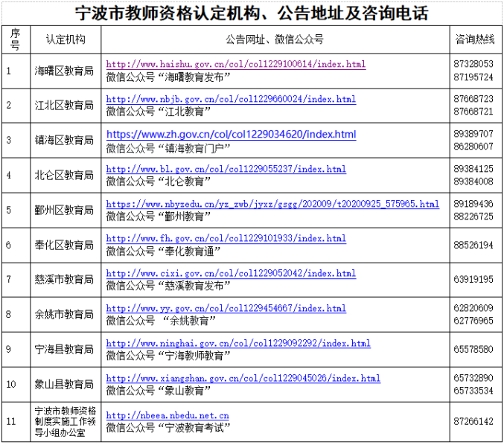Viewport: 504px width, 445px height.
Task: Select the text 微信公众号 "余姚教育"
Action: 161,321
